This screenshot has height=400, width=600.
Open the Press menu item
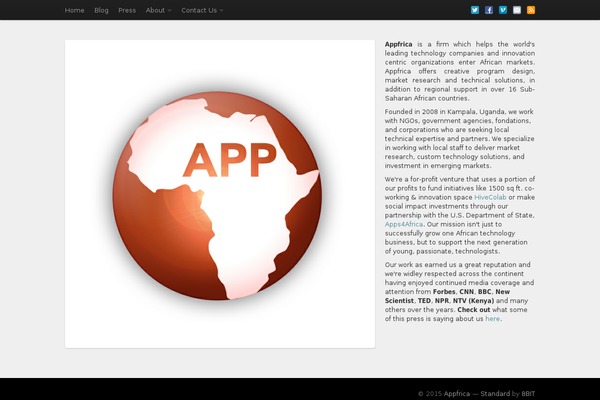127,10
